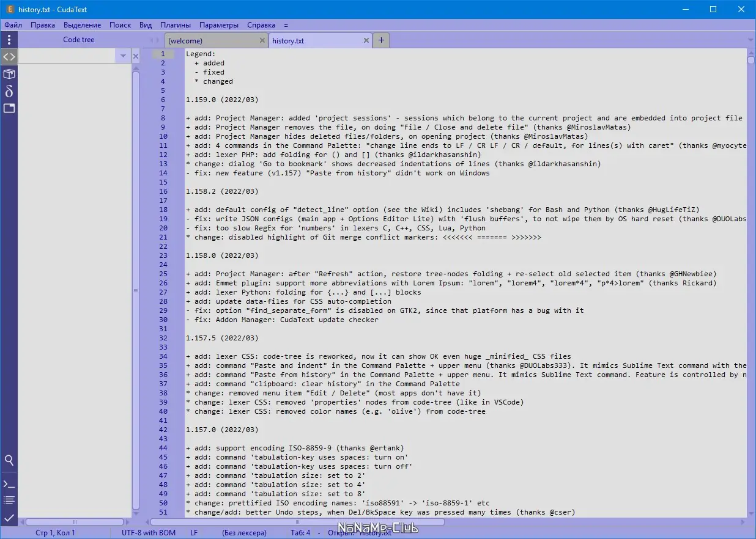Show the Tabs list sidebar icon
The image size is (756, 539).
[9, 108]
